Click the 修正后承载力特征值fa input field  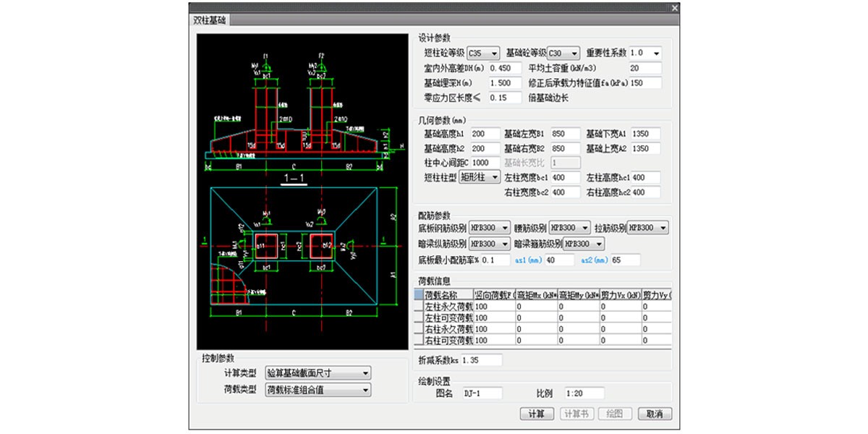tap(645, 83)
